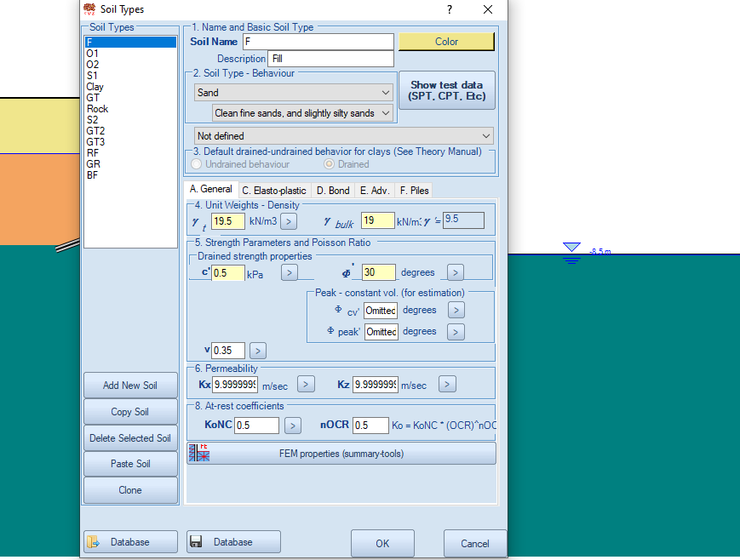Switch to the C. Elasto-plastic tab
Viewport: 740px width, 560px height.
274,191
